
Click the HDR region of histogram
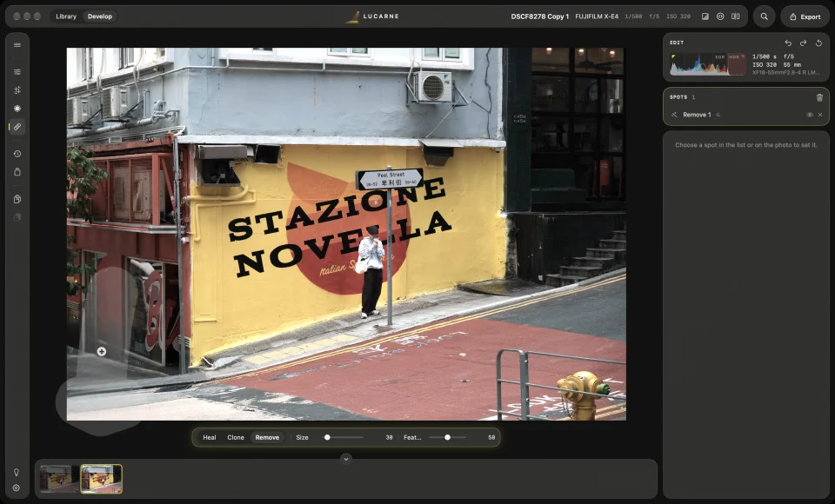pyautogui.click(x=737, y=63)
